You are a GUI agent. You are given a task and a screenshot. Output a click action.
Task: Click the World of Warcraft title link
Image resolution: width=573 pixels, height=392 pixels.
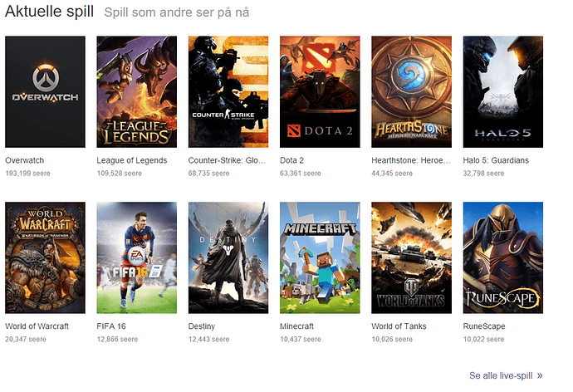click(37, 326)
